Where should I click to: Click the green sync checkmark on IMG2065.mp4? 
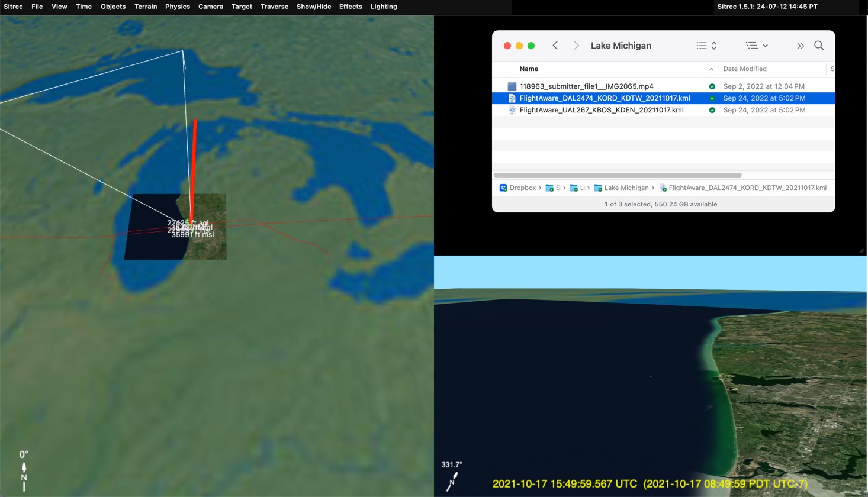coord(711,86)
